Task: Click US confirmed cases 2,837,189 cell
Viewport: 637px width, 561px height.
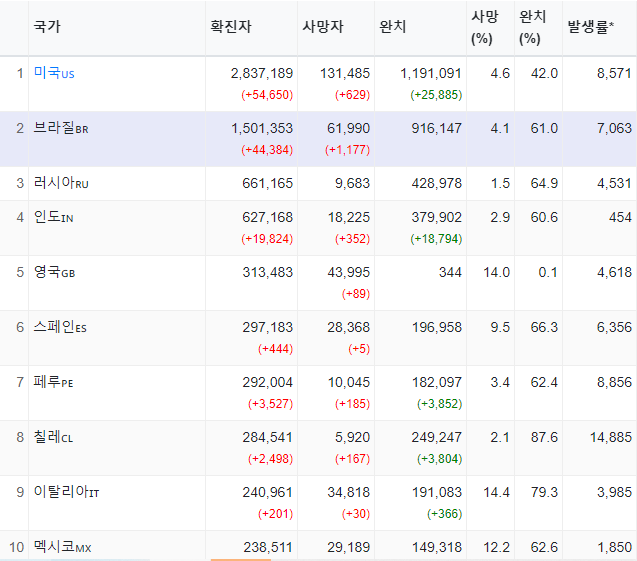Action: [x=262, y=74]
